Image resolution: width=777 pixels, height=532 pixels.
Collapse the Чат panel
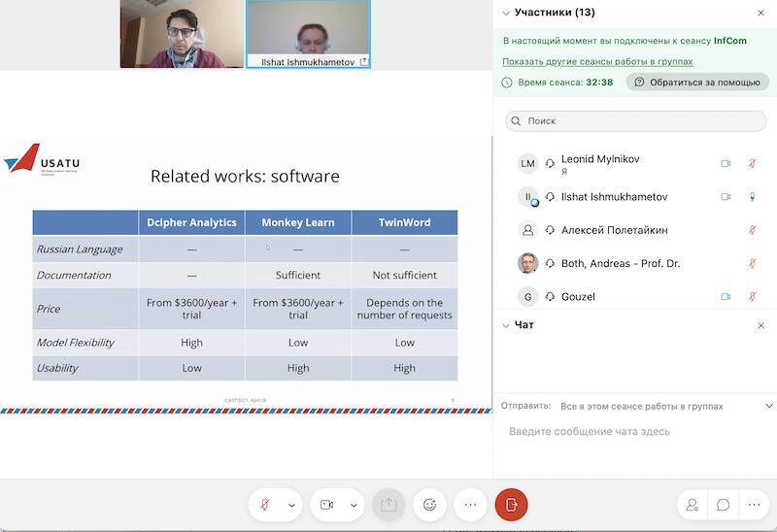click(506, 325)
